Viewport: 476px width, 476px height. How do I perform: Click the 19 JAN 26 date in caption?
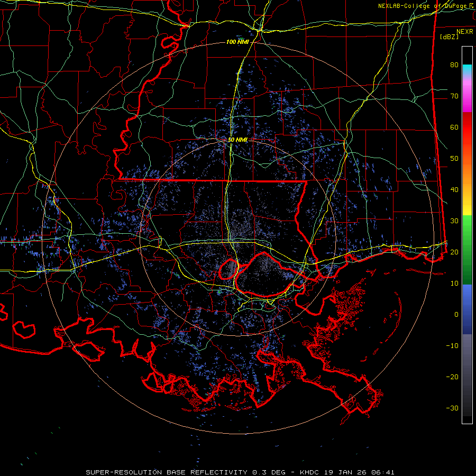[344, 472]
